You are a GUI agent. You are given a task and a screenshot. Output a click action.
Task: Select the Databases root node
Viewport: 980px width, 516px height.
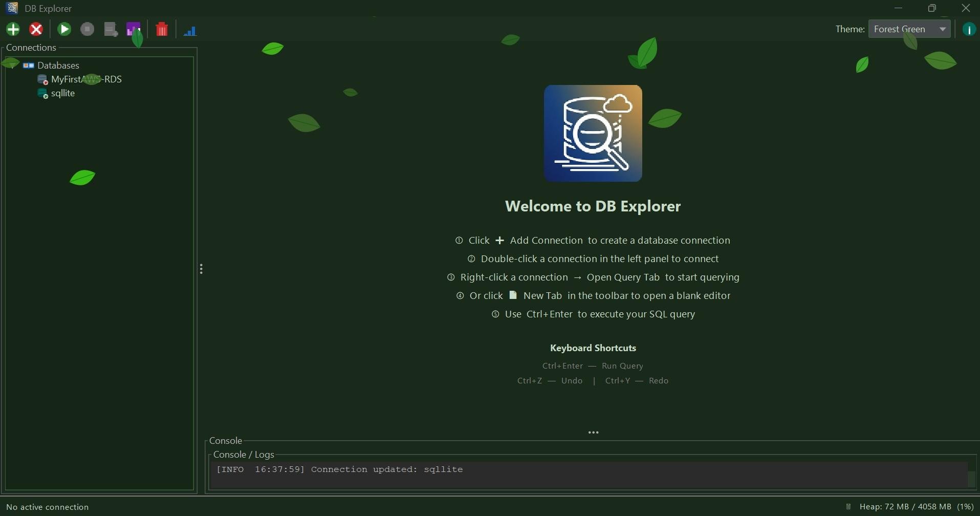(x=51, y=66)
